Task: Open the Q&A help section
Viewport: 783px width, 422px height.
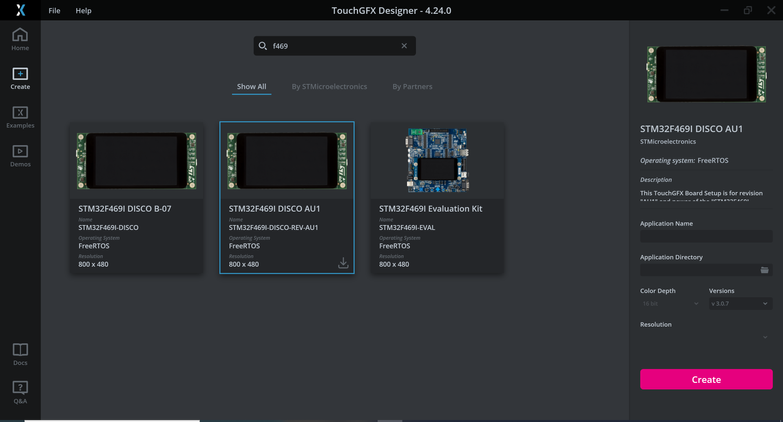Action: [x=20, y=392]
